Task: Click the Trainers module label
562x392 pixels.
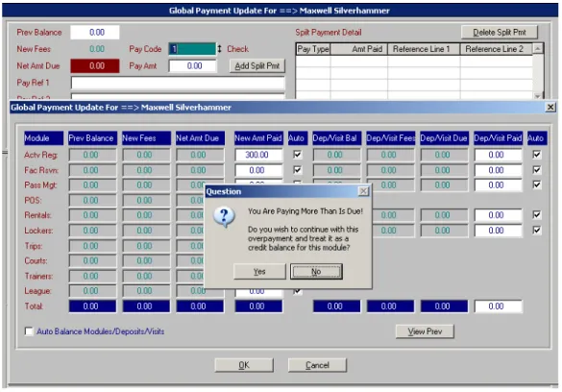Action: pos(38,277)
